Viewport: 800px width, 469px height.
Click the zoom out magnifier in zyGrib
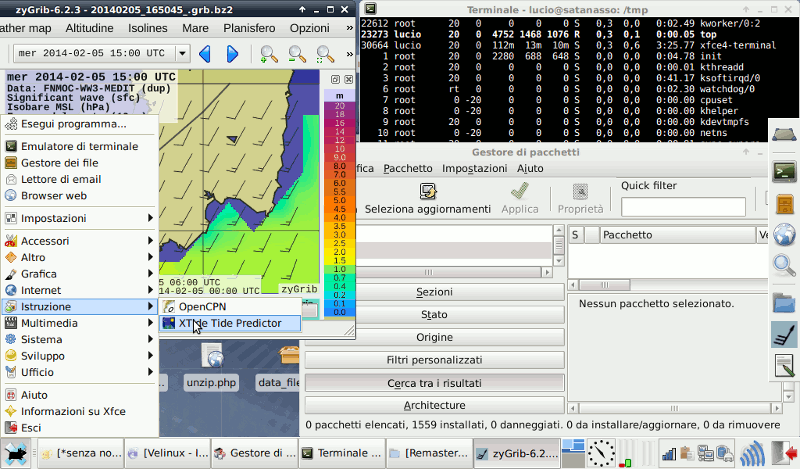pyautogui.click(x=297, y=54)
